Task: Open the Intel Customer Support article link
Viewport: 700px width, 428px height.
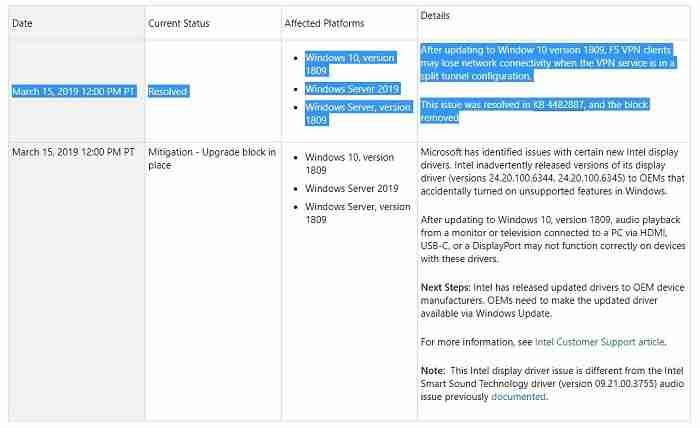Action: click(x=600, y=342)
